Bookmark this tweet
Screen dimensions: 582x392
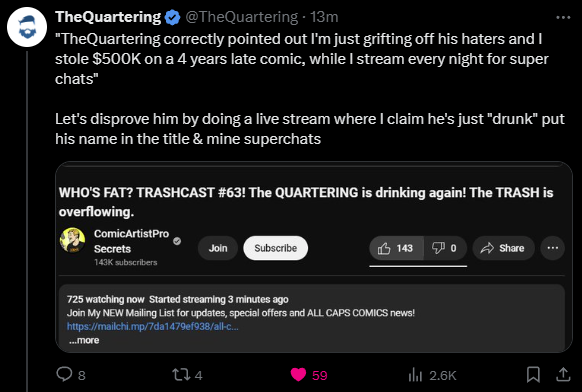coord(533,374)
